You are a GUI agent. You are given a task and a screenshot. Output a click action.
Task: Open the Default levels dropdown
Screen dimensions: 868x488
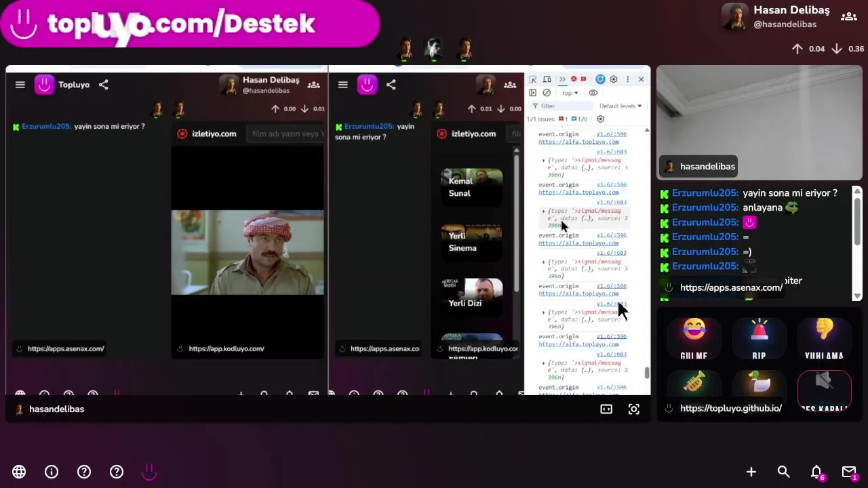[620, 106]
